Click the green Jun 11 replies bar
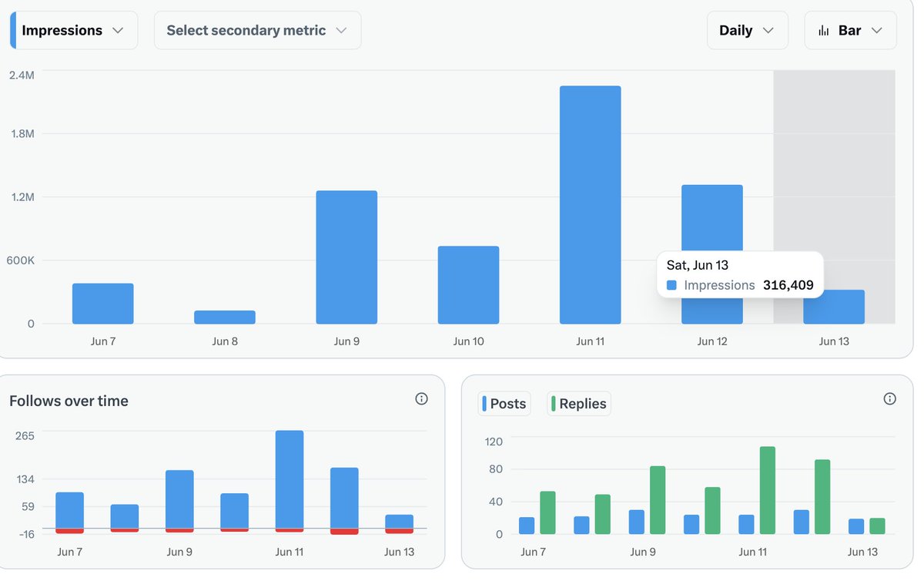 pos(767,490)
